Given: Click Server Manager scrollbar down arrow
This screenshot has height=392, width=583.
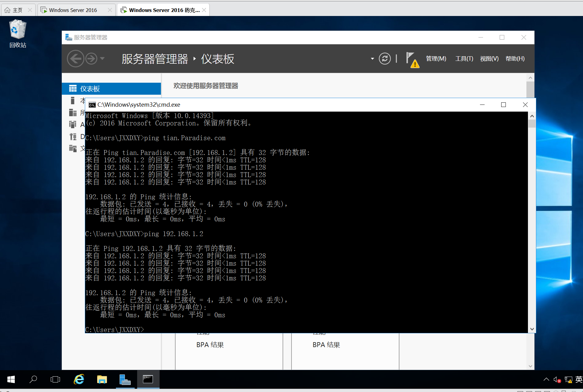Looking at the screenshot, I should click(530, 366).
